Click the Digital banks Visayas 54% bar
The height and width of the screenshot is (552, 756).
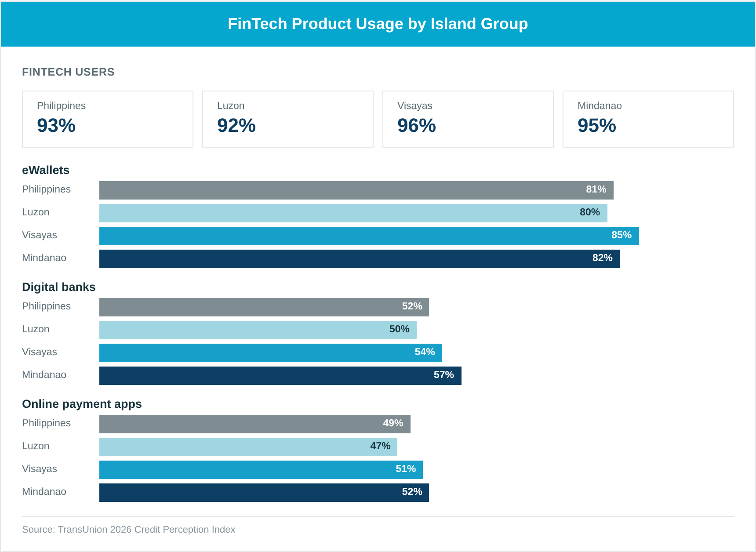[271, 353]
